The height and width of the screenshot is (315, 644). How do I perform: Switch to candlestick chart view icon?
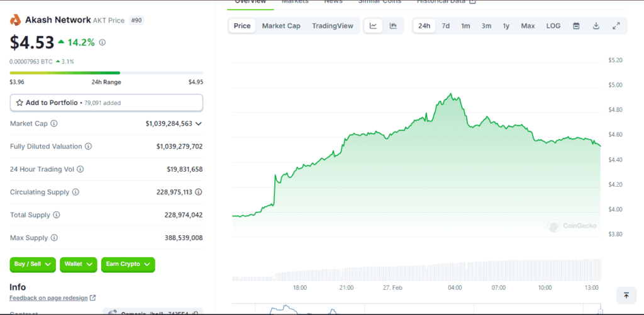[393, 26]
